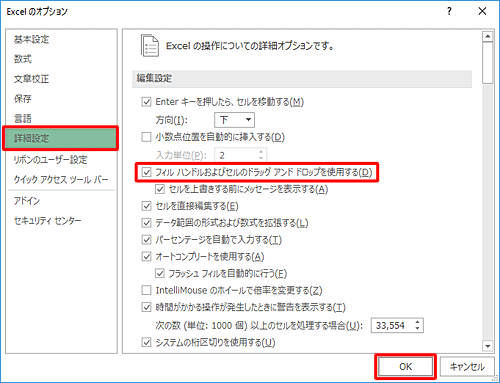This screenshot has height=383, width=500.
Task: Click the document icon beside the header text
Action: click(150, 46)
